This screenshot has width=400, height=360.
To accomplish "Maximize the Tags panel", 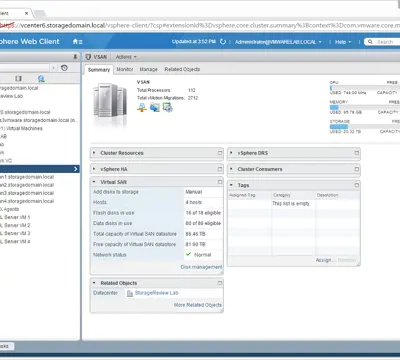I will click(357, 185).
